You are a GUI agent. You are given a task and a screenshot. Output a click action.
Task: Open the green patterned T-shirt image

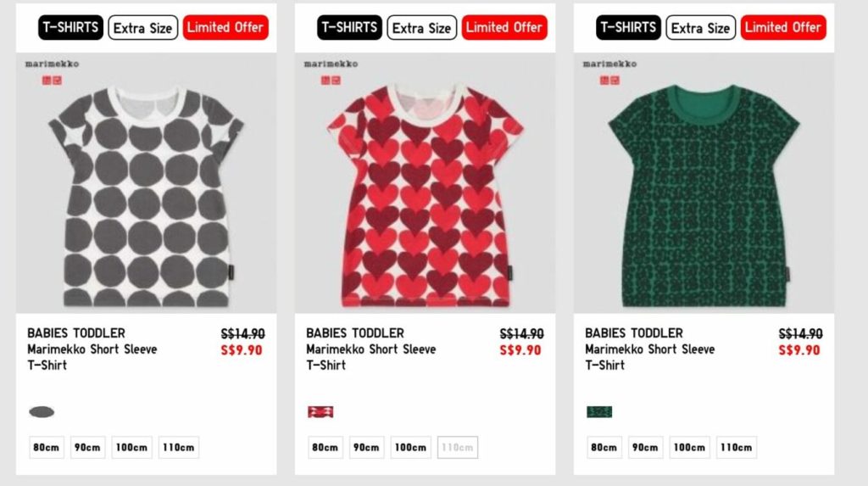(704, 183)
